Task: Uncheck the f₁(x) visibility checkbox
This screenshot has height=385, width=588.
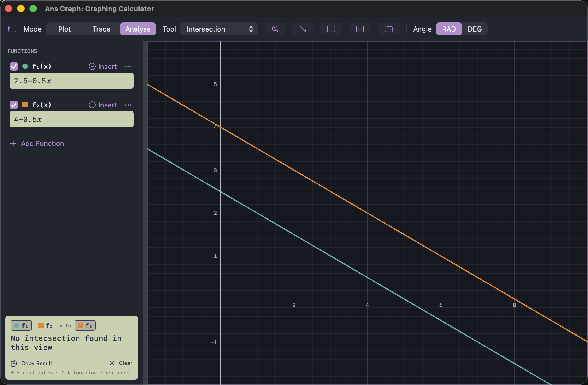Action: click(14, 66)
